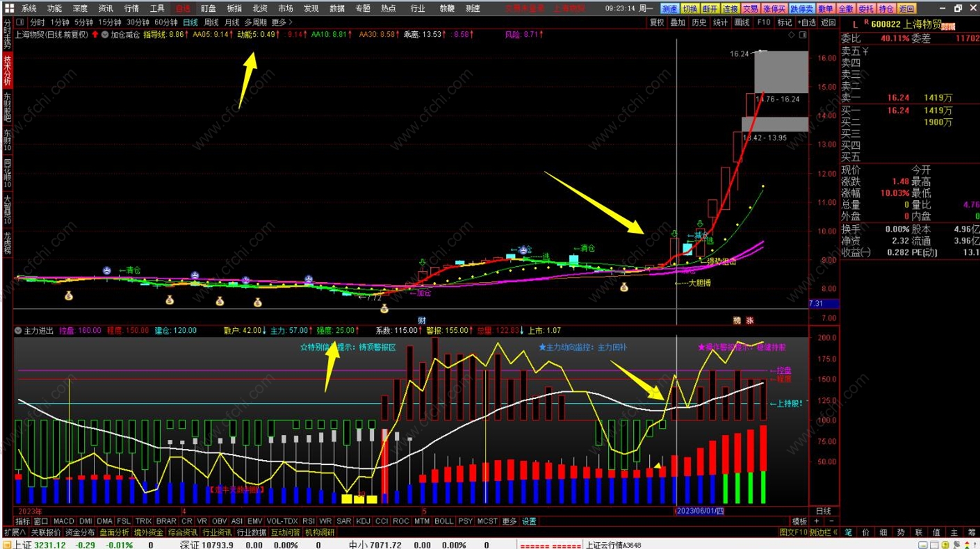
Task: Click the 涨停买 button
Action: coord(775,9)
